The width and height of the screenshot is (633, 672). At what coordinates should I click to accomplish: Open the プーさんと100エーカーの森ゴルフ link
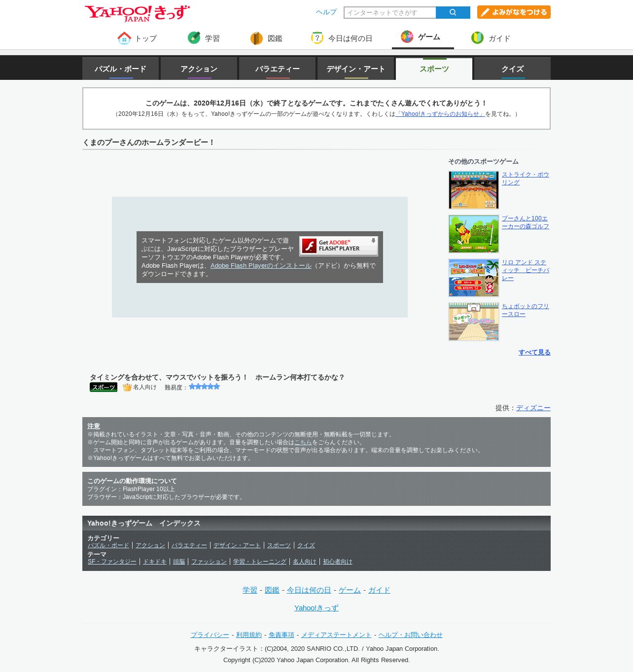pos(526,222)
